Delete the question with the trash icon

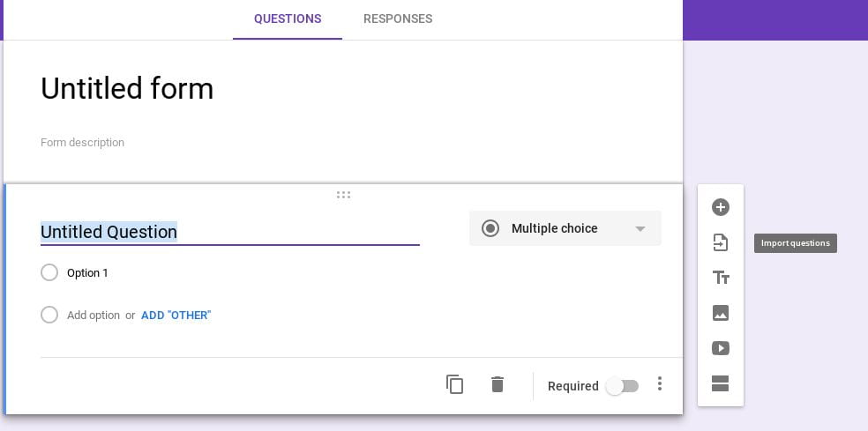[498, 384]
